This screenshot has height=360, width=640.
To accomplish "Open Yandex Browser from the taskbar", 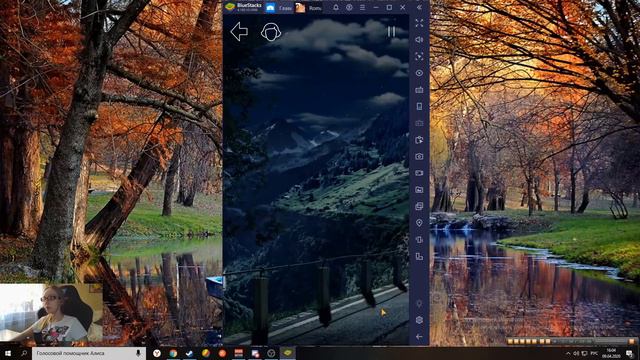I will point(157,353).
